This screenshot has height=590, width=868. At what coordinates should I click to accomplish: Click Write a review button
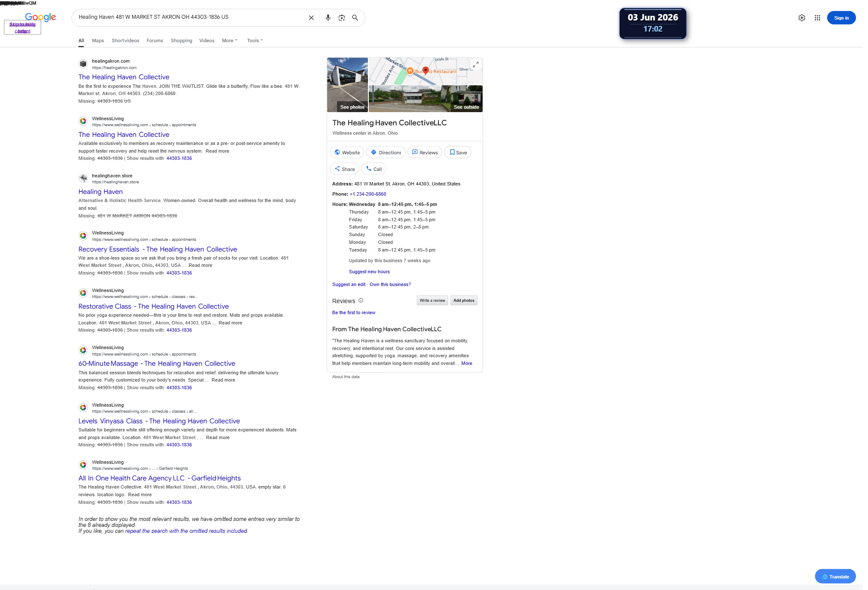pyautogui.click(x=432, y=301)
